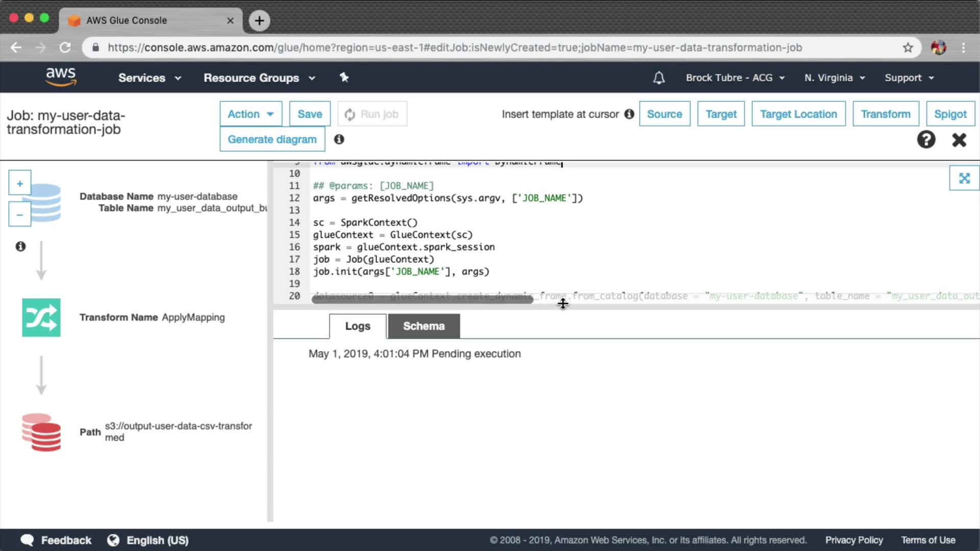Click info icon beside Insert template at cursor
980x551 pixels.
pos(629,114)
